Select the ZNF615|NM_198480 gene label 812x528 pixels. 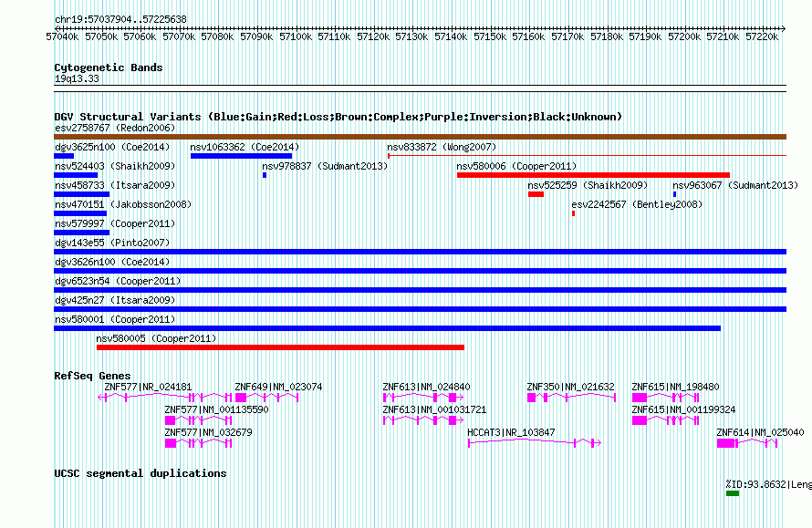(x=675, y=387)
